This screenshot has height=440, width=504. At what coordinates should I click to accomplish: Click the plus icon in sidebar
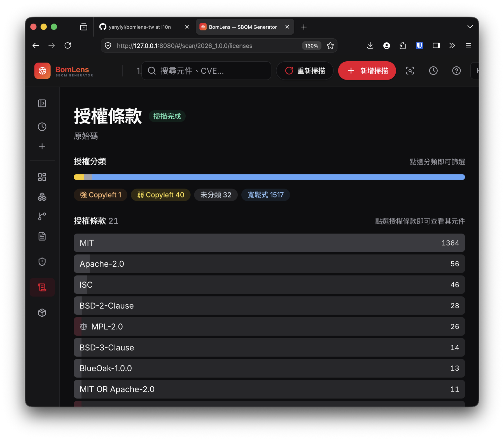42,146
